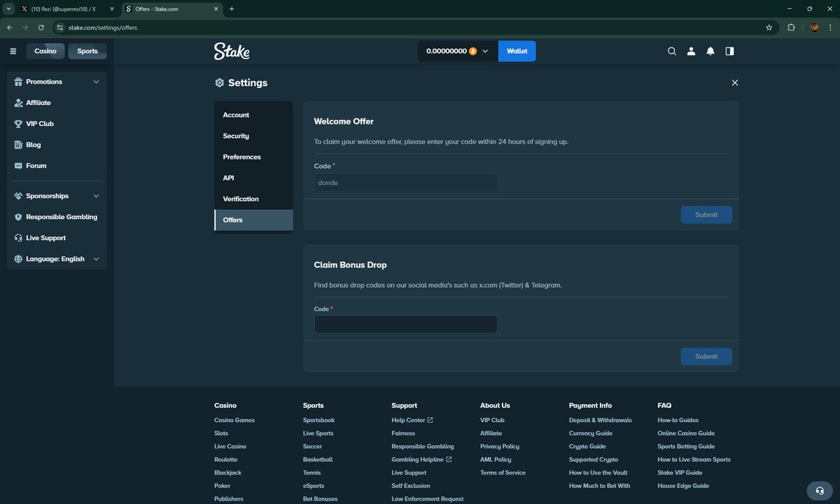
Task: Click the Stake logo
Action: tap(232, 51)
